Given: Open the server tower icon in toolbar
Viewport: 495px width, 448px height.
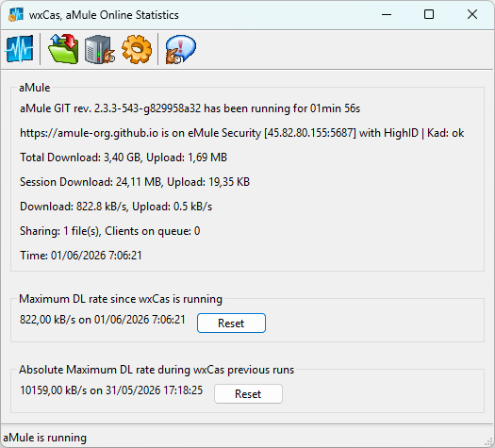Looking at the screenshot, I should click(x=100, y=50).
